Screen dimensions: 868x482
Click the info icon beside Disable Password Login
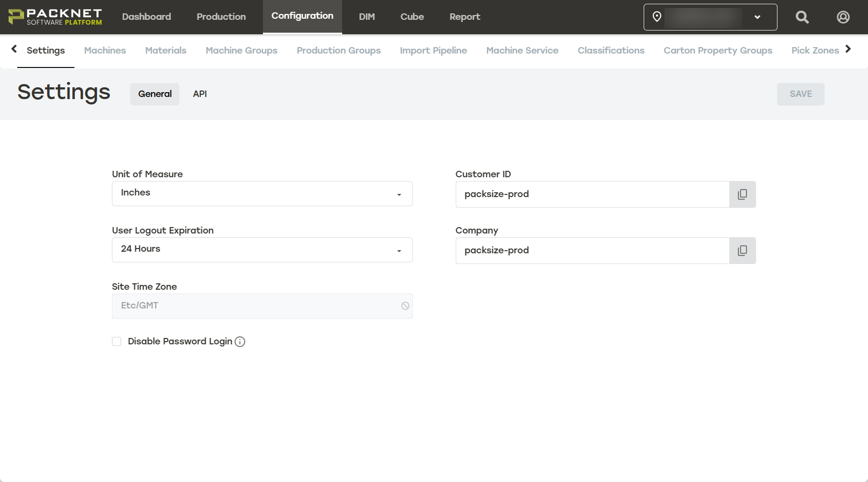click(240, 341)
